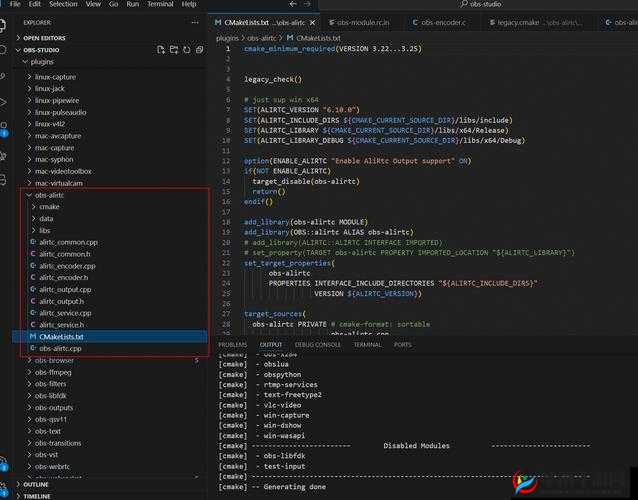Open the View menu
The image size is (638, 500).
click(x=93, y=4)
